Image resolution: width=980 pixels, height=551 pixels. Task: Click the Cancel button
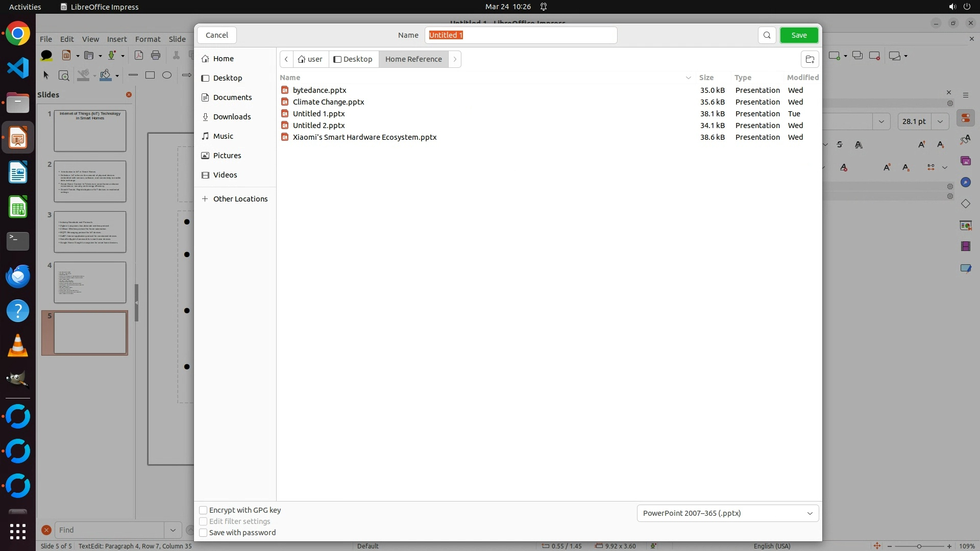click(x=217, y=35)
